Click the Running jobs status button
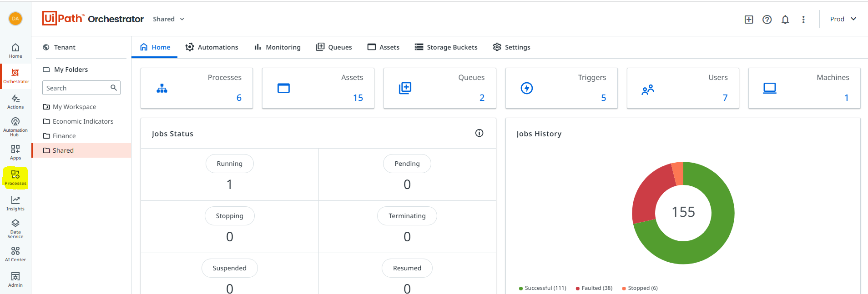Viewport: 868px width, 294px height. 230,164
